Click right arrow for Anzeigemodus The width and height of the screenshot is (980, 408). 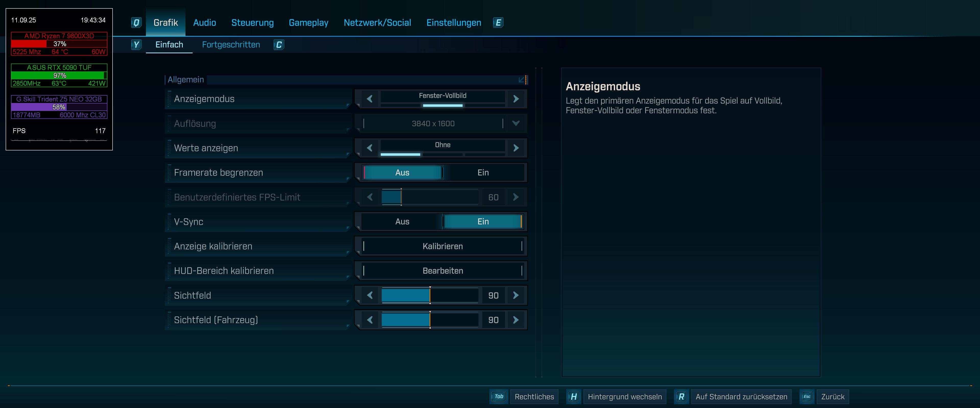pyautogui.click(x=516, y=99)
